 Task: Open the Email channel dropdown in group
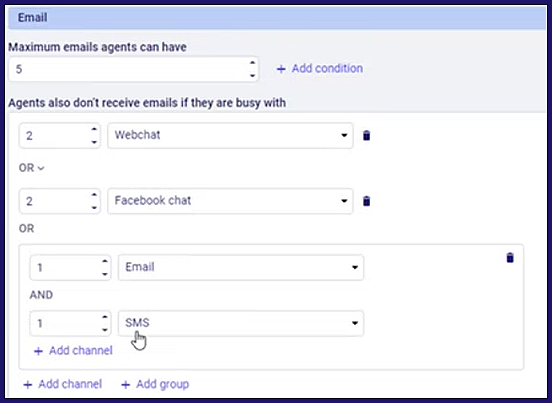[x=241, y=267]
